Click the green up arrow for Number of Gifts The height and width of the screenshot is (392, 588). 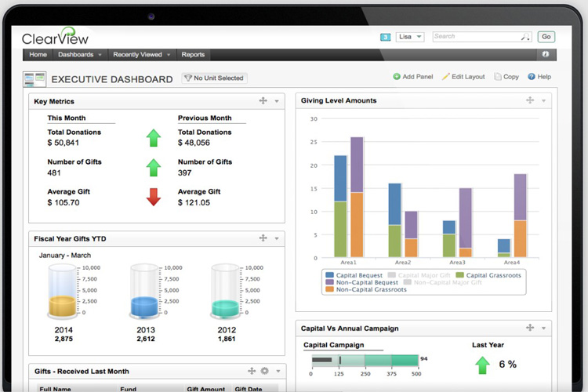tap(154, 167)
